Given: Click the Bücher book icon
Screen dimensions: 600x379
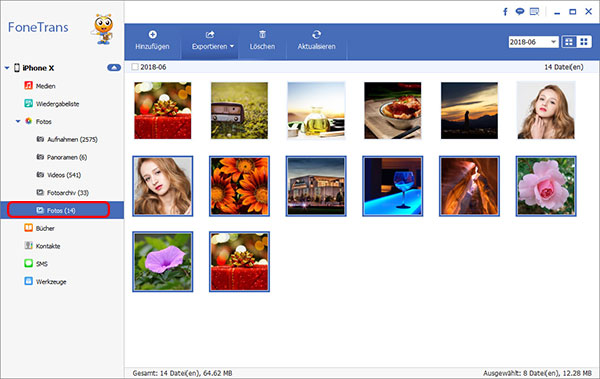Looking at the screenshot, I should [28, 228].
